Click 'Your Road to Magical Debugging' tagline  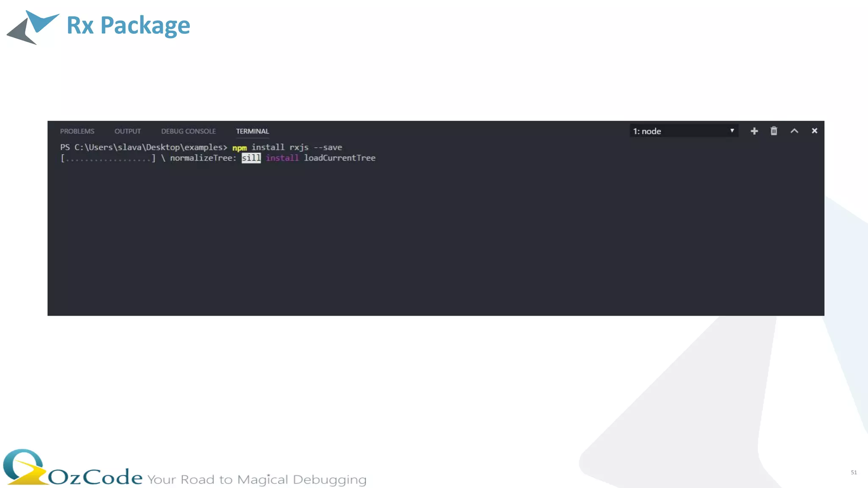(x=256, y=480)
